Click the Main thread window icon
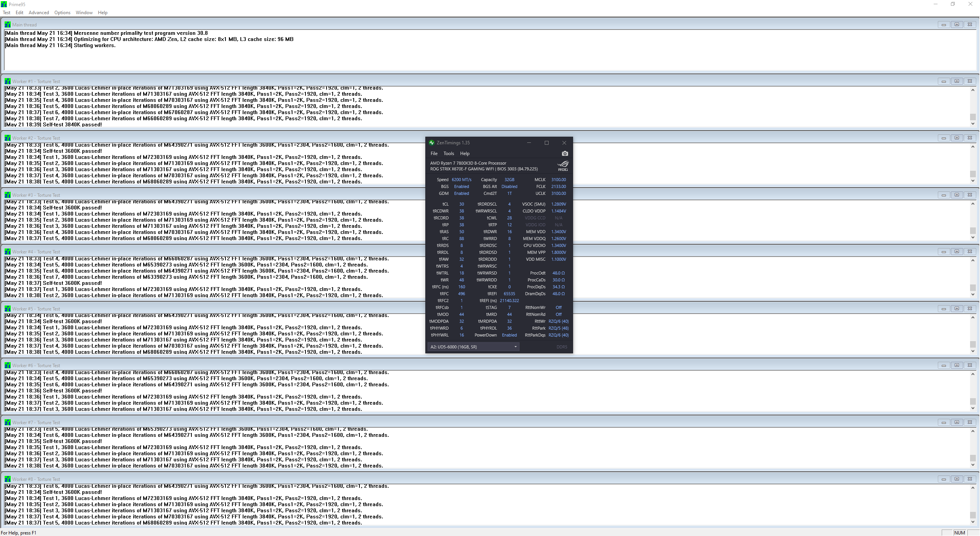 pyautogui.click(x=7, y=25)
